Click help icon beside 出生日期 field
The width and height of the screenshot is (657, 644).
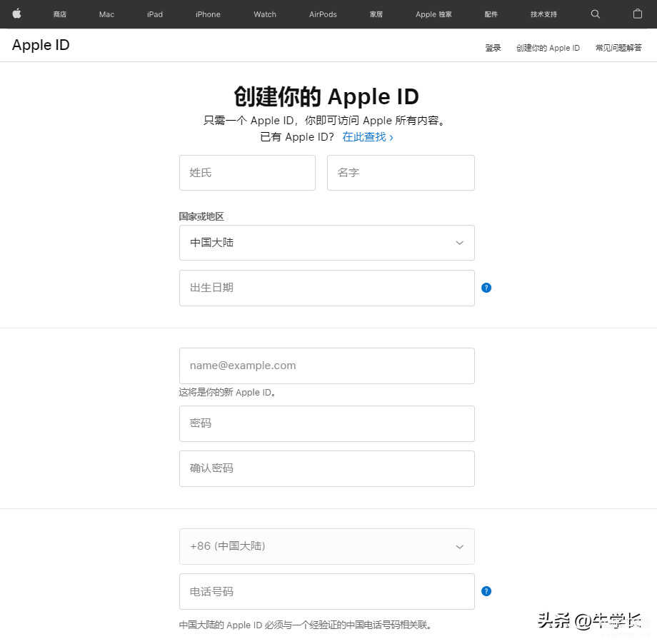[x=486, y=288]
